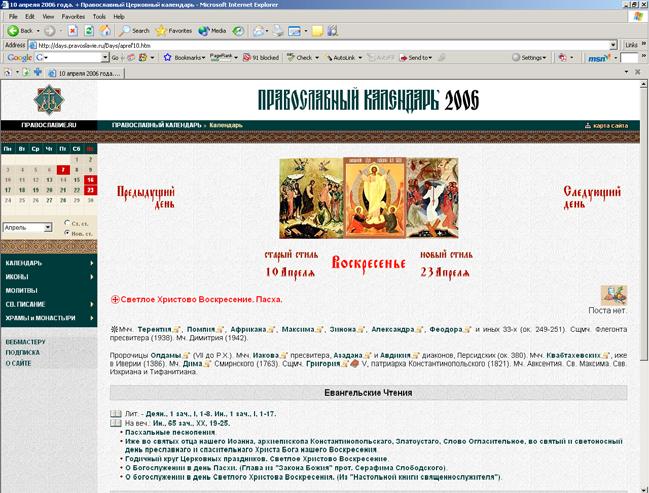Image resolution: width=649 pixels, height=493 pixels.
Task: Click the Research icon in IE toolbar
Action: (x=332, y=31)
